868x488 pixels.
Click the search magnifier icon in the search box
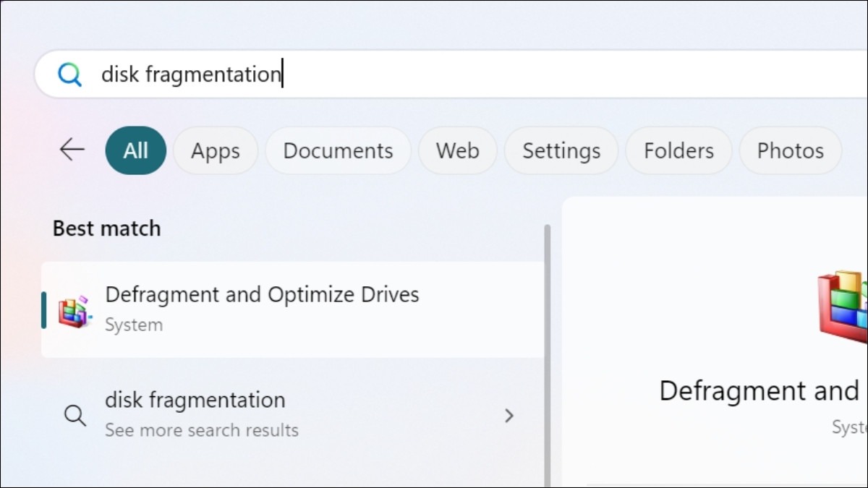(x=69, y=74)
